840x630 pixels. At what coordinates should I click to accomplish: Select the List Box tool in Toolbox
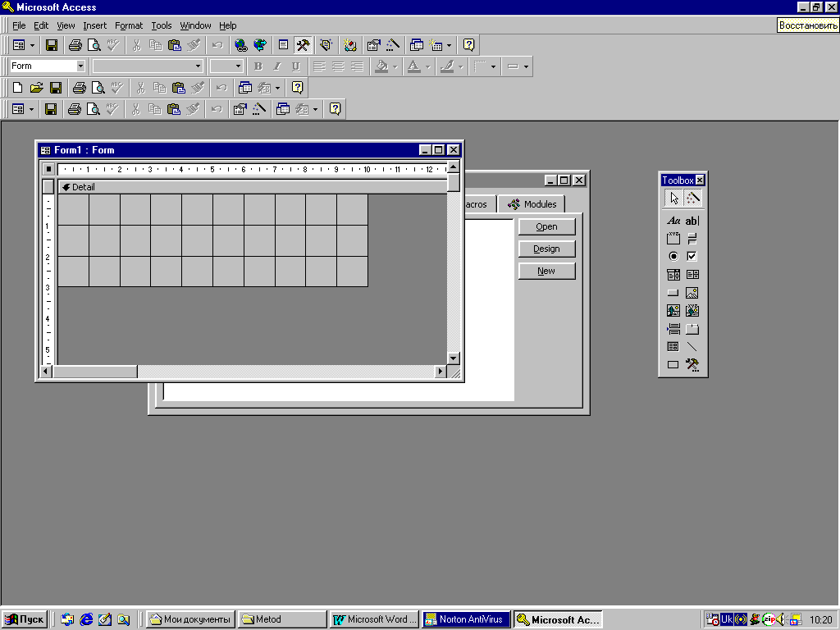(x=692, y=275)
